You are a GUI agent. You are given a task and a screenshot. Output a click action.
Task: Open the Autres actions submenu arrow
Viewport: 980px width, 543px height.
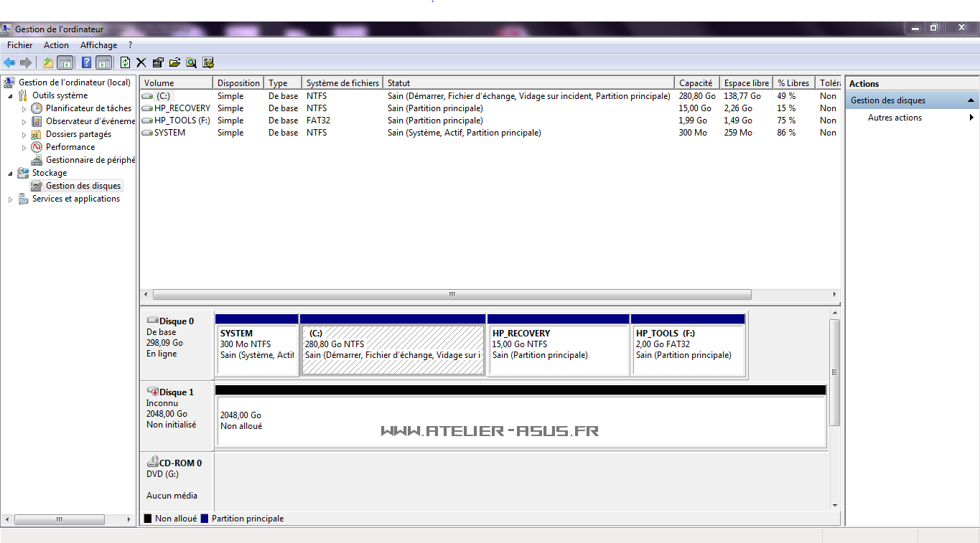click(971, 118)
